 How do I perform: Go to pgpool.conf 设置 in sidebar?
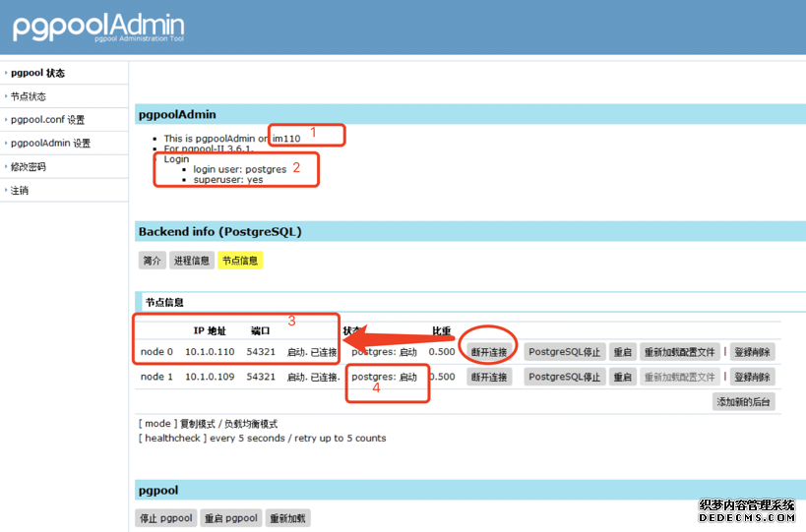click(47, 120)
